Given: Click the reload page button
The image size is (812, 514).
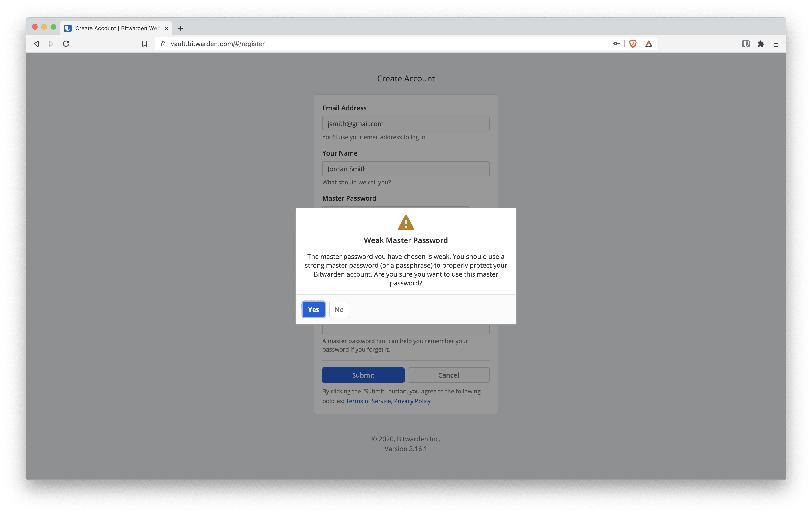Looking at the screenshot, I should tap(66, 43).
